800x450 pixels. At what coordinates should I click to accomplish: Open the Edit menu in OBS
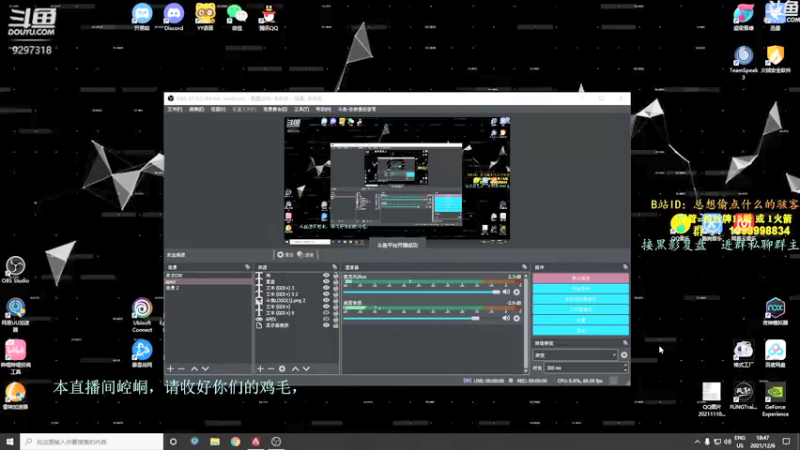[x=196, y=109]
